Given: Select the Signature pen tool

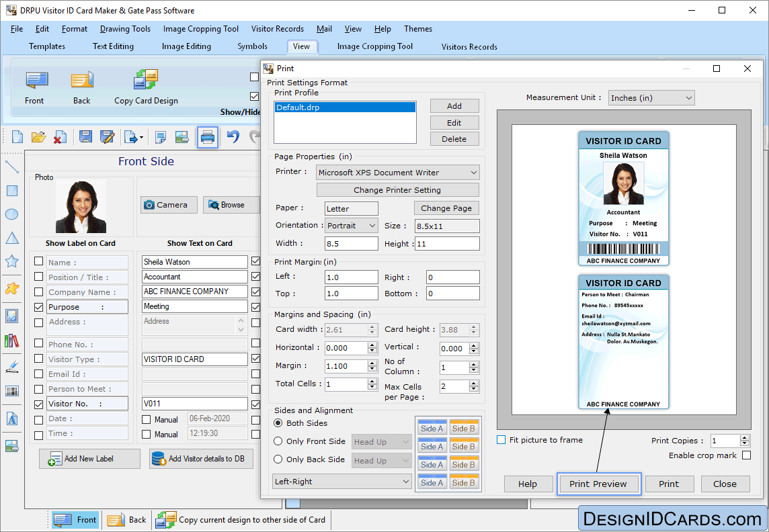Looking at the screenshot, I should [12, 367].
